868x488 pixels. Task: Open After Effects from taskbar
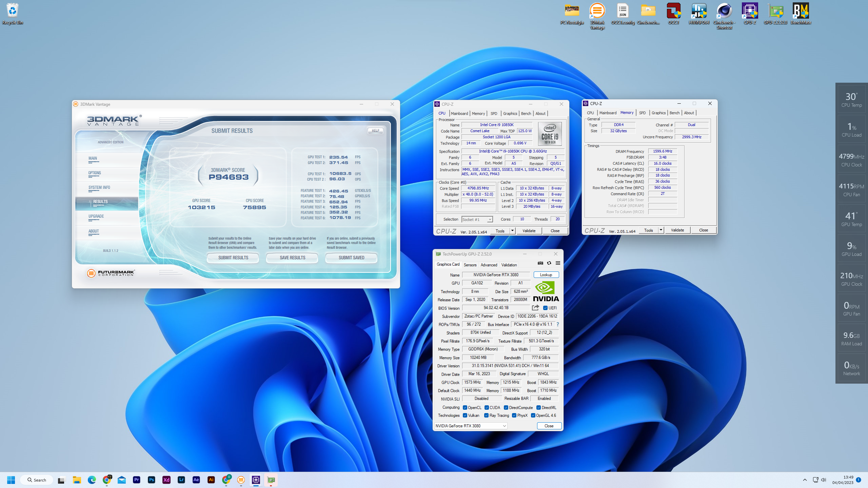tap(196, 480)
